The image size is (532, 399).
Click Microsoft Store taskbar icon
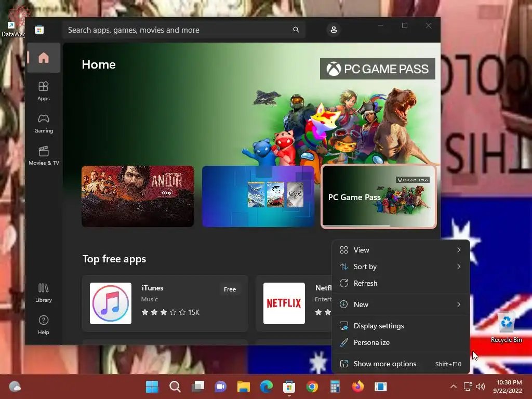[x=289, y=387]
